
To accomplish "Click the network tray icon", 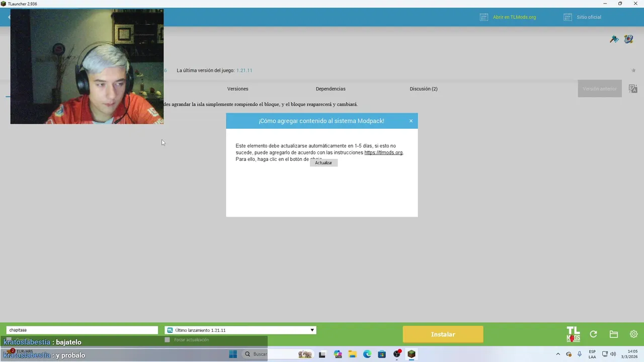I will pos(605,354).
